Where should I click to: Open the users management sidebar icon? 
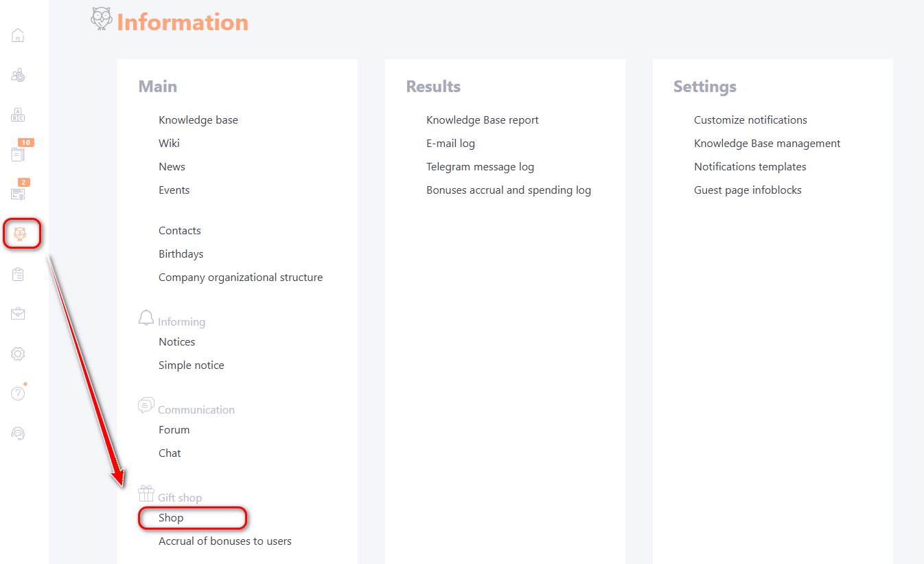point(18,76)
